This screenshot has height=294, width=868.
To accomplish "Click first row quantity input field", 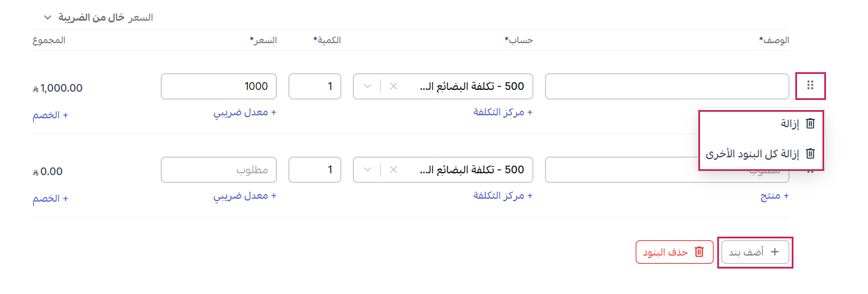I will coord(315,86).
